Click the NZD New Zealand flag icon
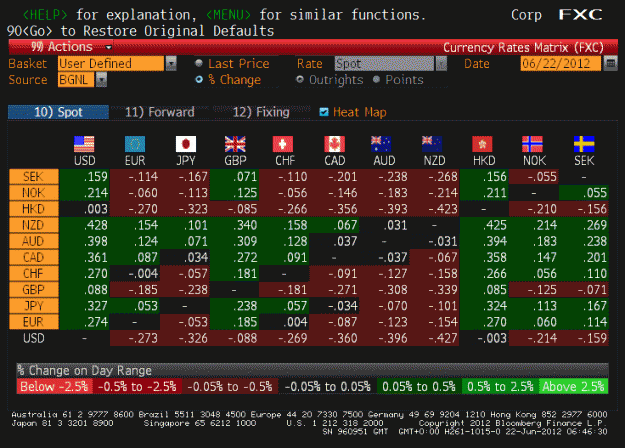The width and height of the screenshot is (625, 448). point(432,144)
